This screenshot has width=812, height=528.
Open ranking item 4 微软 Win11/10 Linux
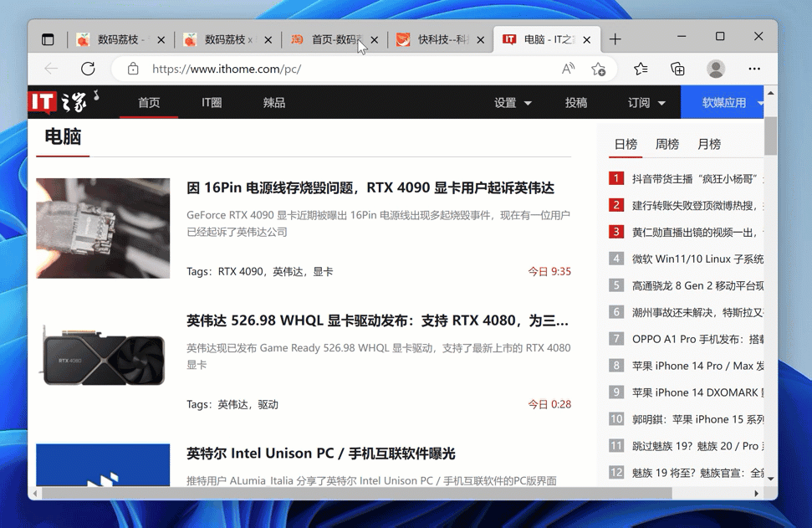pyautogui.click(x=697, y=259)
